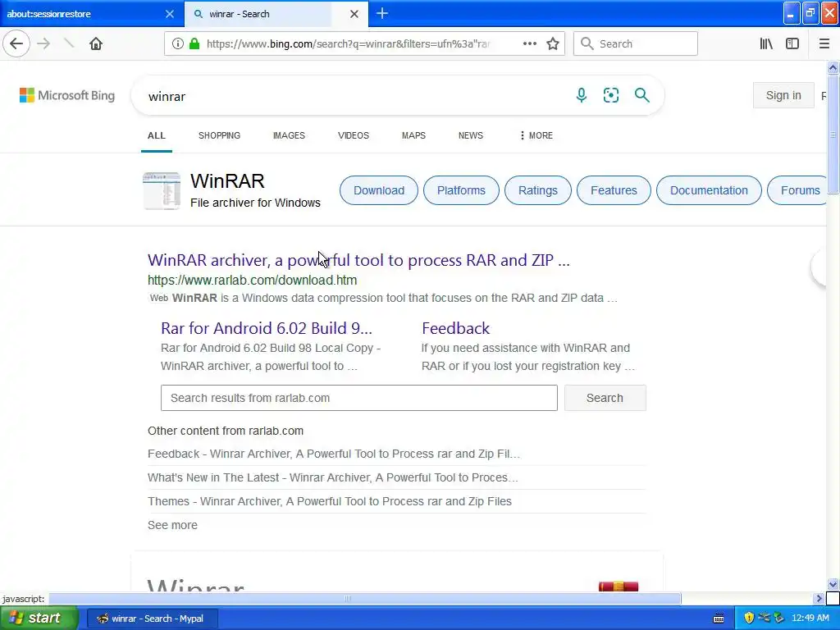Submit Bing search with magnifier icon
The height and width of the screenshot is (630, 840).
tap(641, 95)
